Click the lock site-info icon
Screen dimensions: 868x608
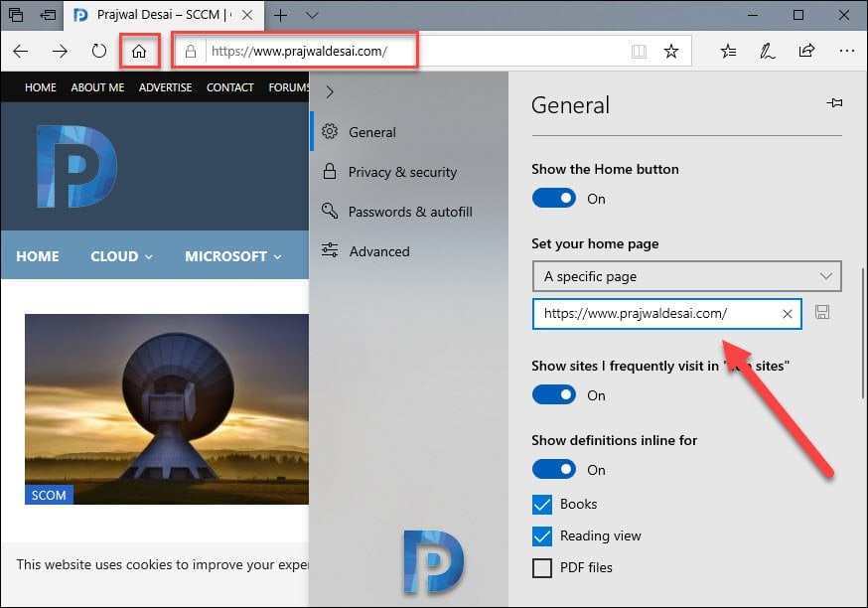pyautogui.click(x=191, y=52)
